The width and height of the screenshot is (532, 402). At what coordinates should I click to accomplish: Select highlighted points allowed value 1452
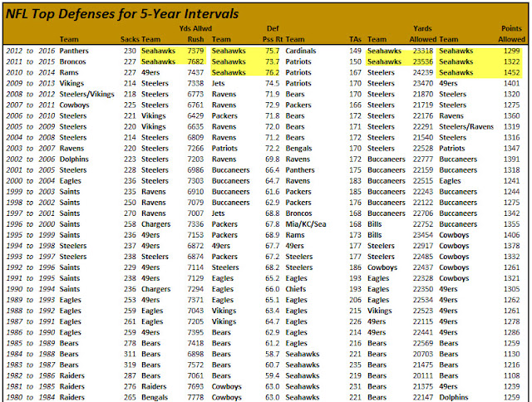512,72
